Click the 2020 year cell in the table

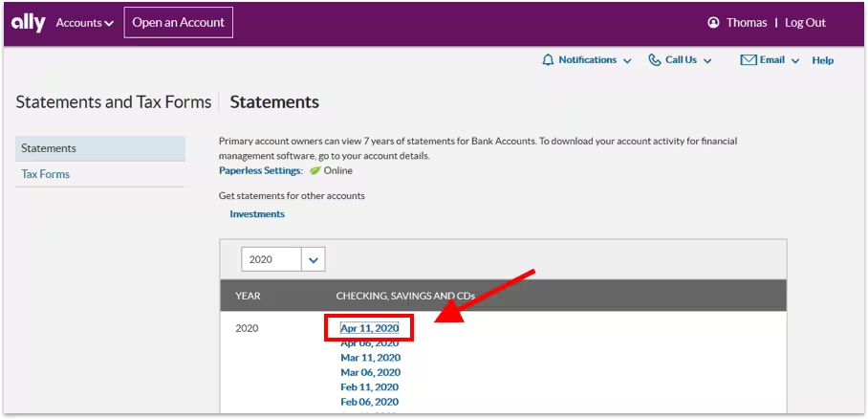247,329
